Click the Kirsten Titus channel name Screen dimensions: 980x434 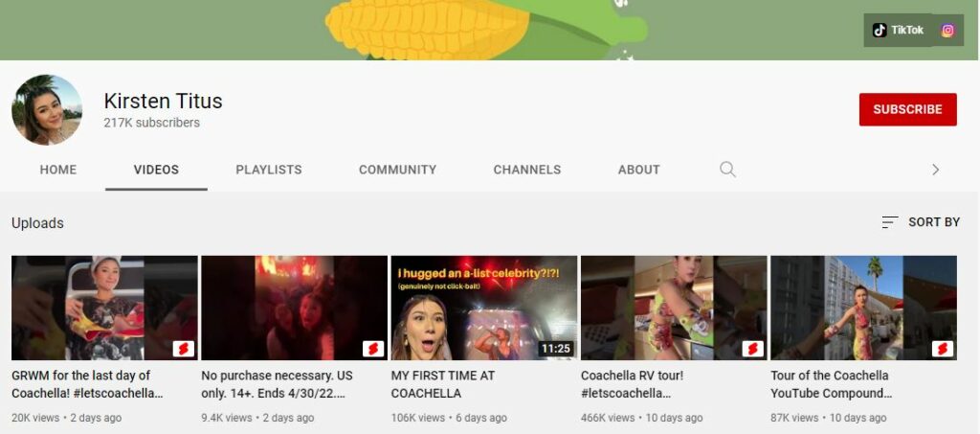click(x=163, y=101)
